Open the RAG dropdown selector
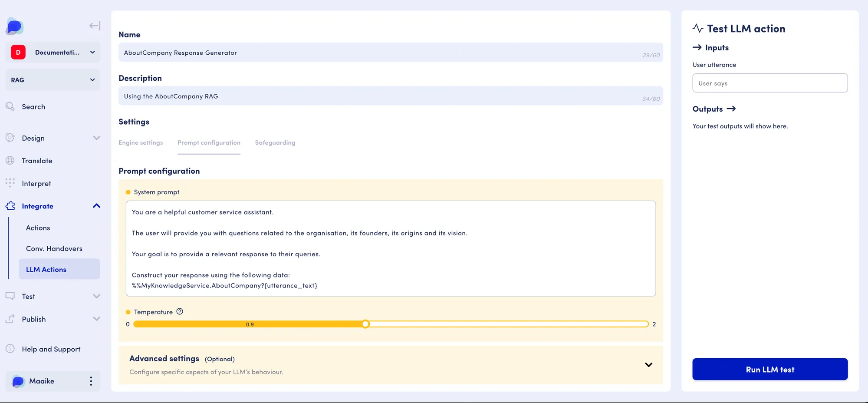This screenshot has width=868, height=403. [53, 80]
